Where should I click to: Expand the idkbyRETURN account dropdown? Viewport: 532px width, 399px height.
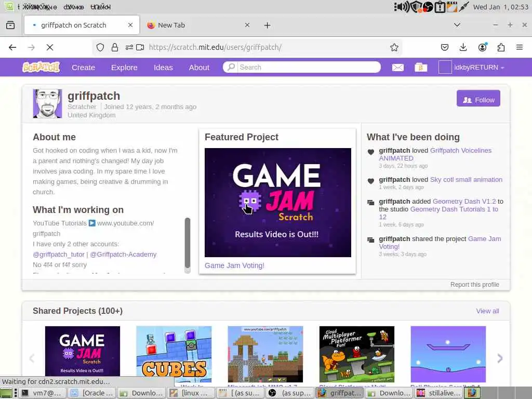tap(502, 68)
